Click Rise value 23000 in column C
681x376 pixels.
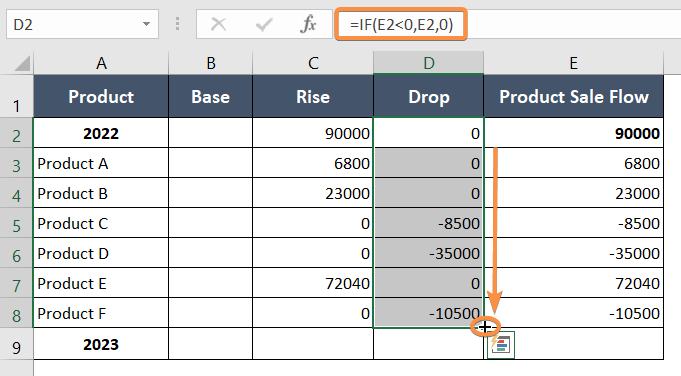point(313,193)
